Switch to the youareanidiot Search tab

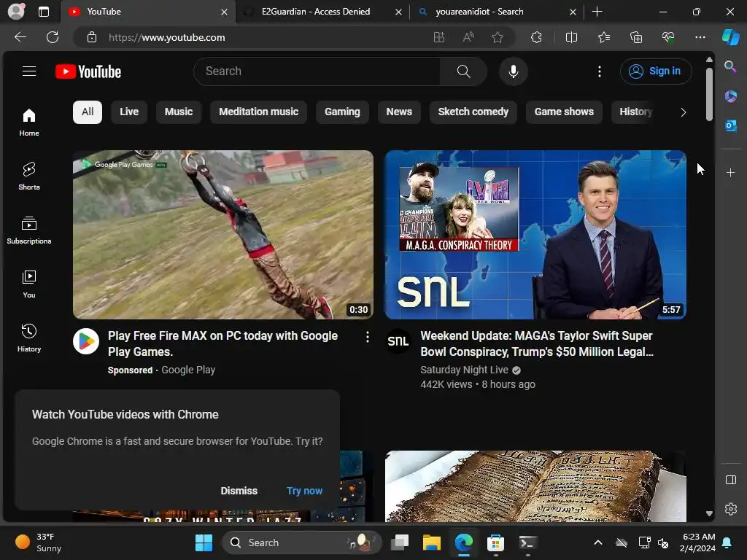tap(496, 12)
